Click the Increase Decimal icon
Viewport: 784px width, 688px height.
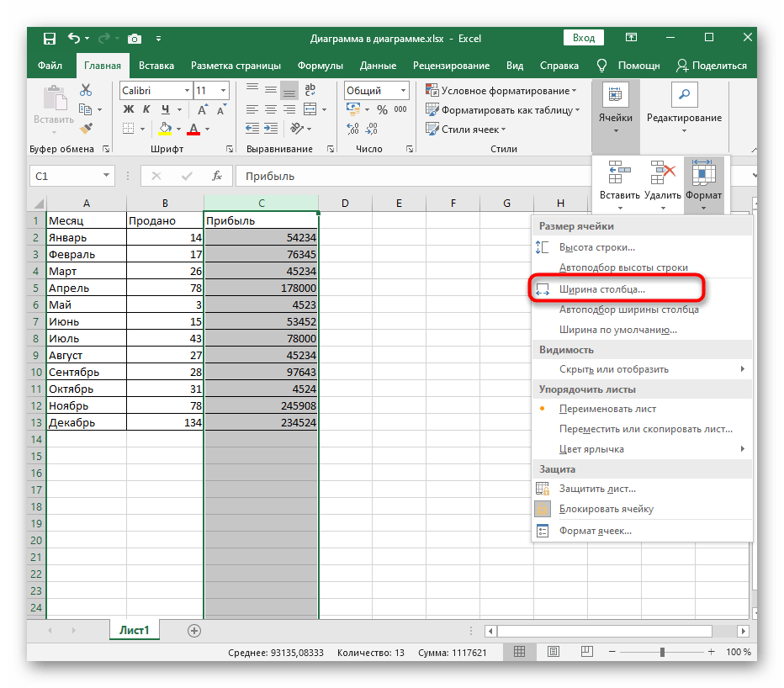pos(352,129)
